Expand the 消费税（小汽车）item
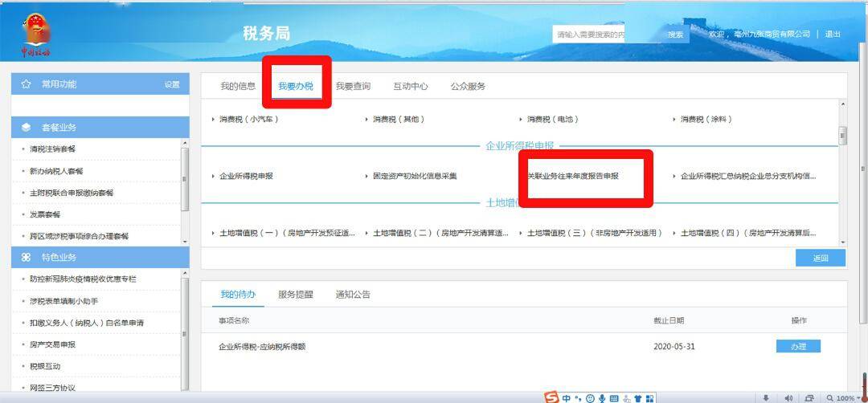868x403 pixels. coord(249,119)
